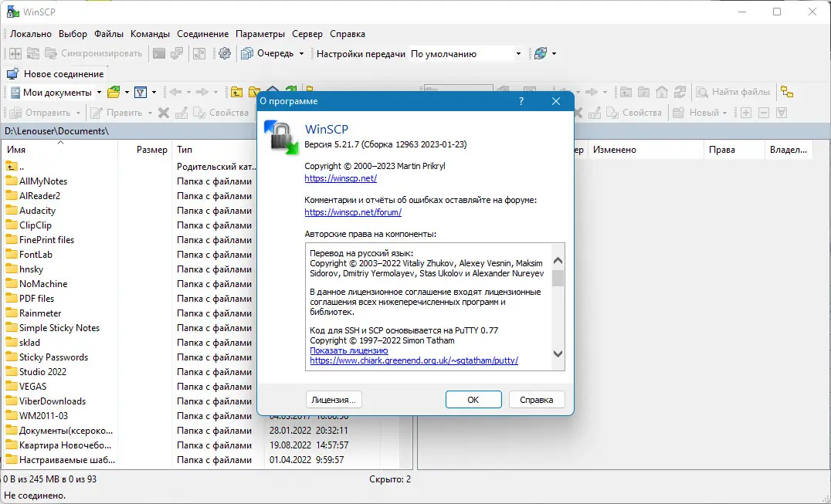The image size is (831, 504).
Task: Click the https://winscp.net/ link
Action: [341, 178]
